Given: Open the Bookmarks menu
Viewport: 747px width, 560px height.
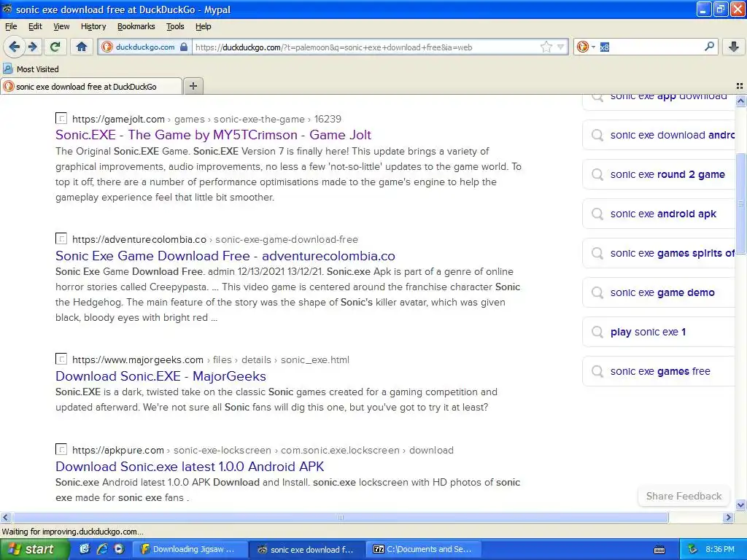Looking at the screenshot, I should tap(136, 27).
